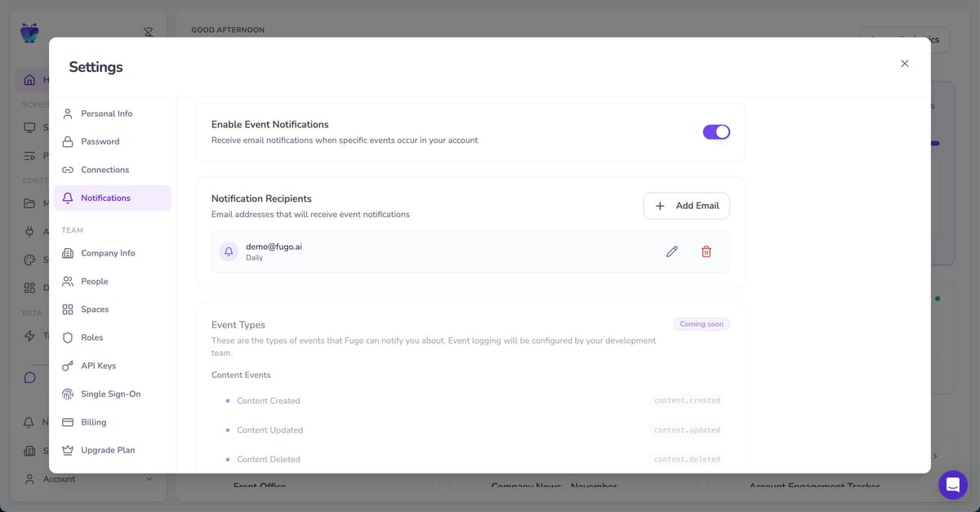Viewport: 980px width, 512px height.
Task: Click the sidebar collapse icon in the background app
Action: tap(149, 32)
